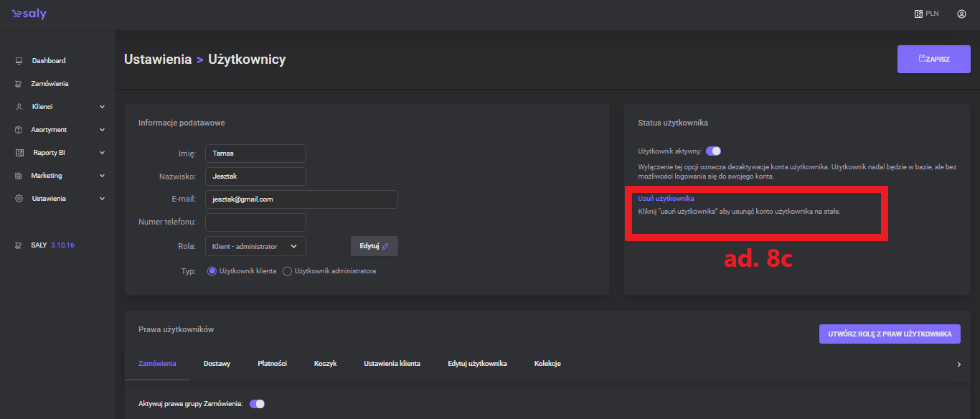
Task: Click the PLN currency icon
Action: [x=918, y=14]
